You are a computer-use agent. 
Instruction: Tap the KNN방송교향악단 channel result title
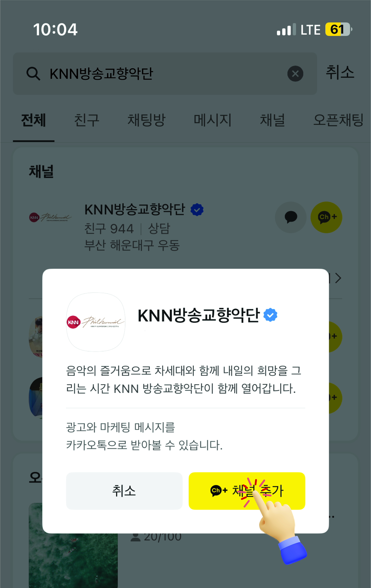click(x=135, y=210)
